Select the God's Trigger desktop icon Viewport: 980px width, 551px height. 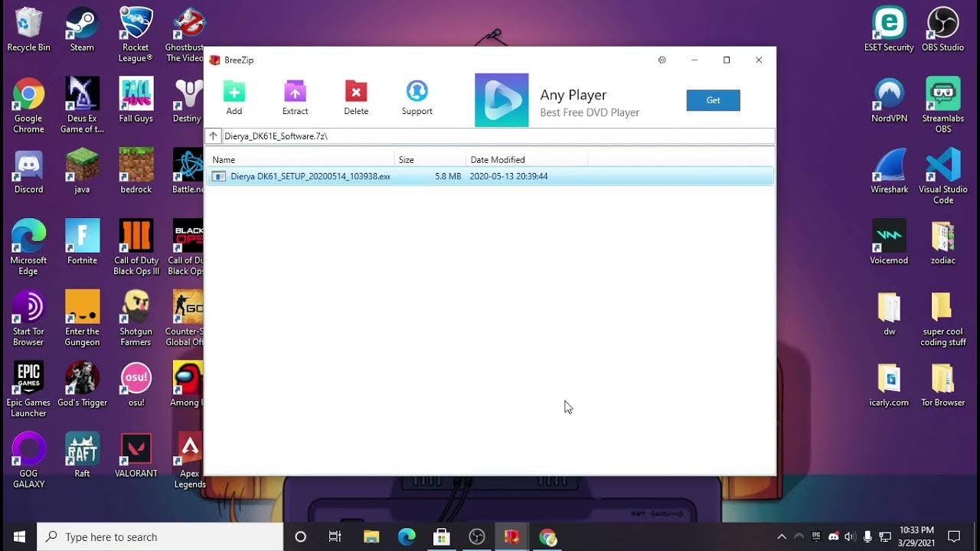(82, 384)
